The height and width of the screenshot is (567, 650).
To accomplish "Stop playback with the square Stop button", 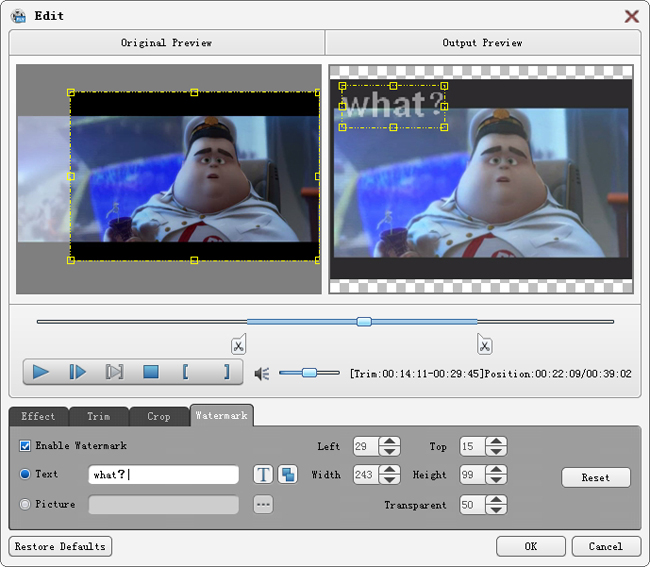I will click(x=151, y=372).
